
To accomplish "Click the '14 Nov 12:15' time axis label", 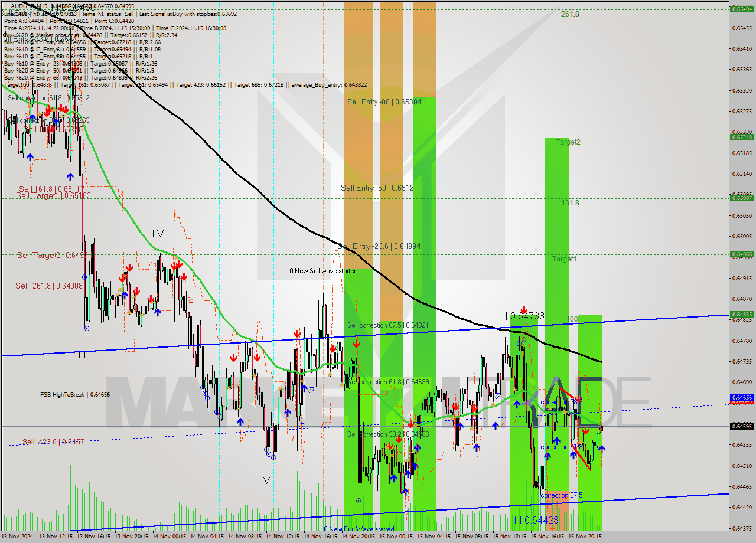I will click(x=282, y=537).
